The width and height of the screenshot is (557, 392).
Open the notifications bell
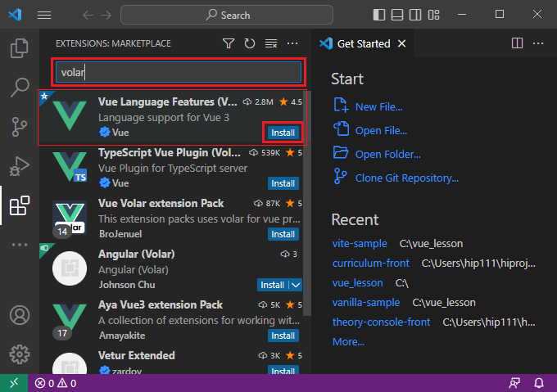[539, 383]
